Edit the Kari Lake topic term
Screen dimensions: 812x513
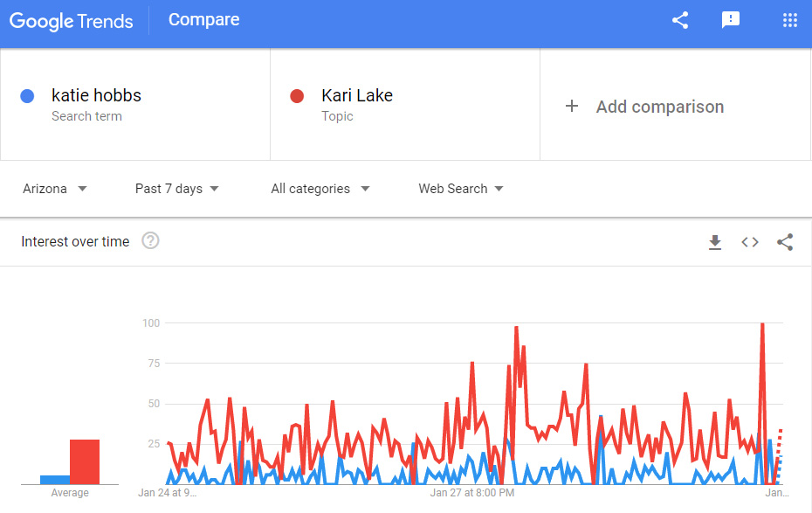pyautogui.click(x=357, y=95)
